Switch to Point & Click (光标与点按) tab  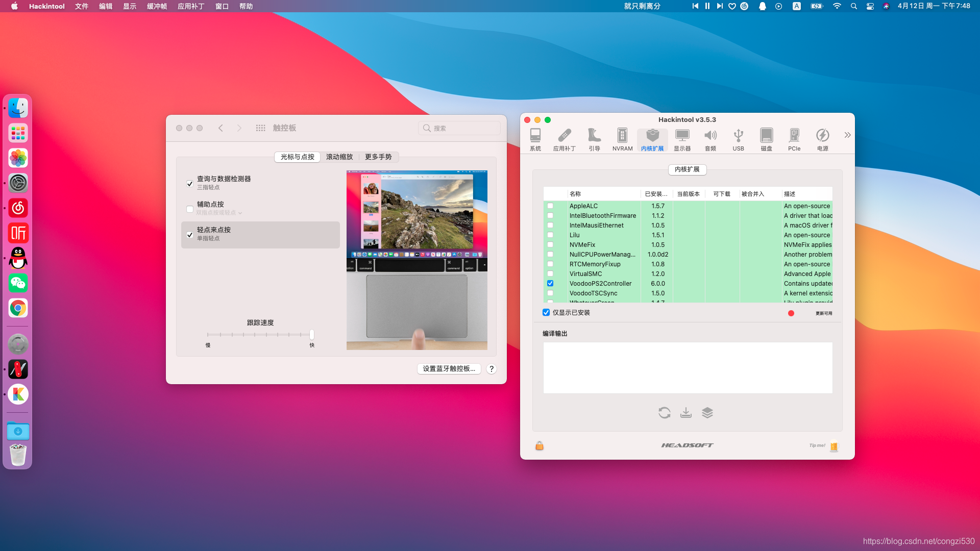click(x=298, y=157)
